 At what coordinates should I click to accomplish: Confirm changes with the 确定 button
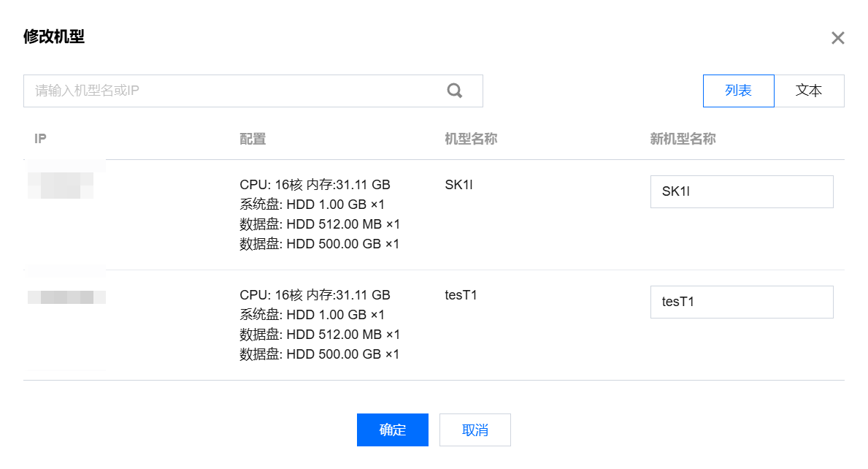392,430
